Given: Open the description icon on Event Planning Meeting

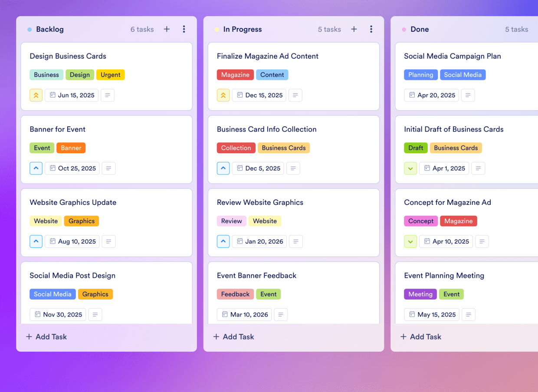Looking at the screenshot, I should point(469,314).
